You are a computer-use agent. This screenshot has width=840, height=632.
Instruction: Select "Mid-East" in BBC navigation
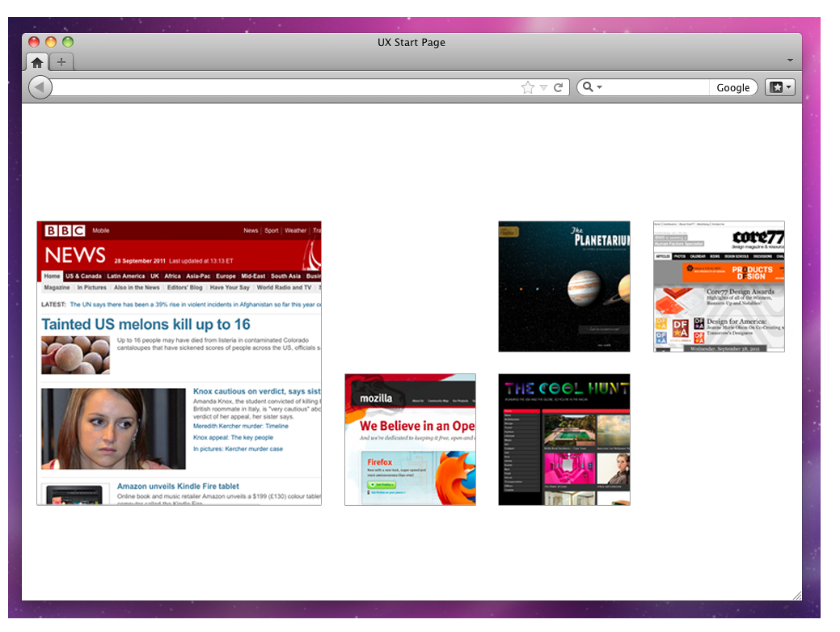click(x=253, y=276)
